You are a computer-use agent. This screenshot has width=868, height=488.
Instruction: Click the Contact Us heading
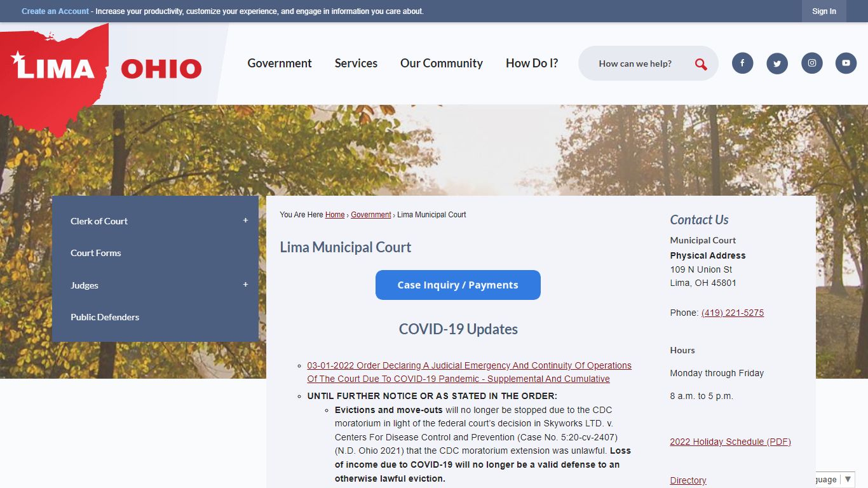click(x=699, y=220)
